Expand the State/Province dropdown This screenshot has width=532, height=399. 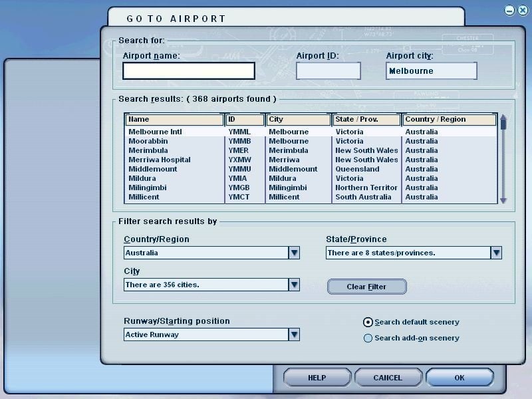pyautogui.click(x=495, y=253)
